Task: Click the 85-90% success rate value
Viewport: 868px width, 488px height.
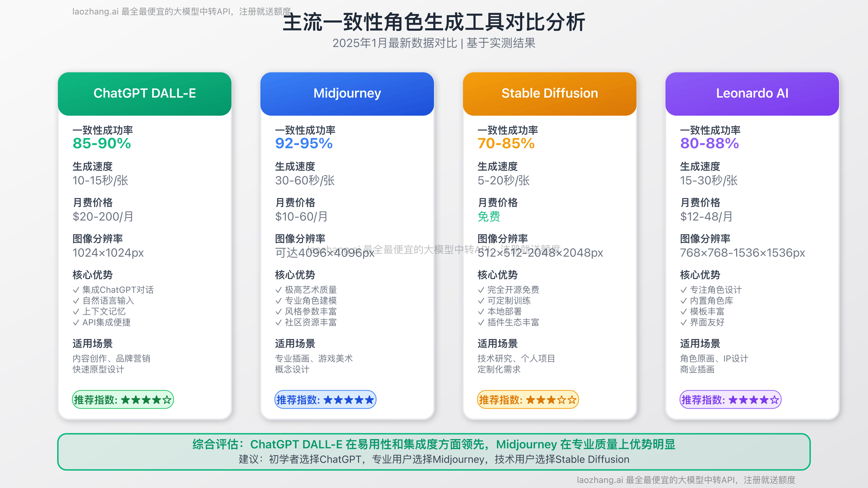Action: click(102, 143)
